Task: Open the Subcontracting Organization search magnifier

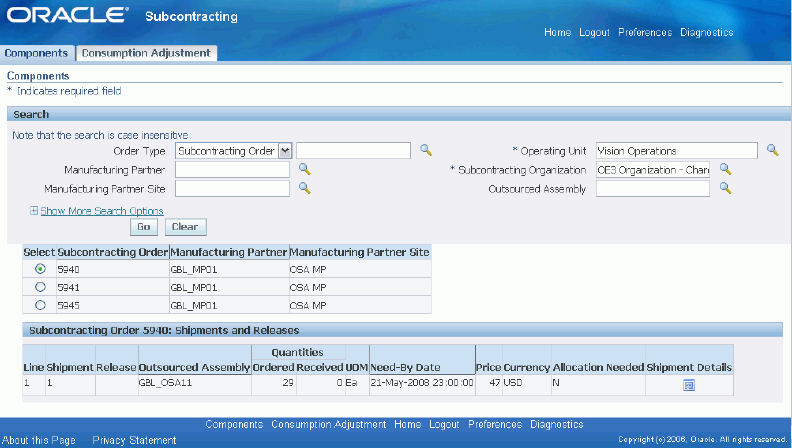Action: click(725, 169)
